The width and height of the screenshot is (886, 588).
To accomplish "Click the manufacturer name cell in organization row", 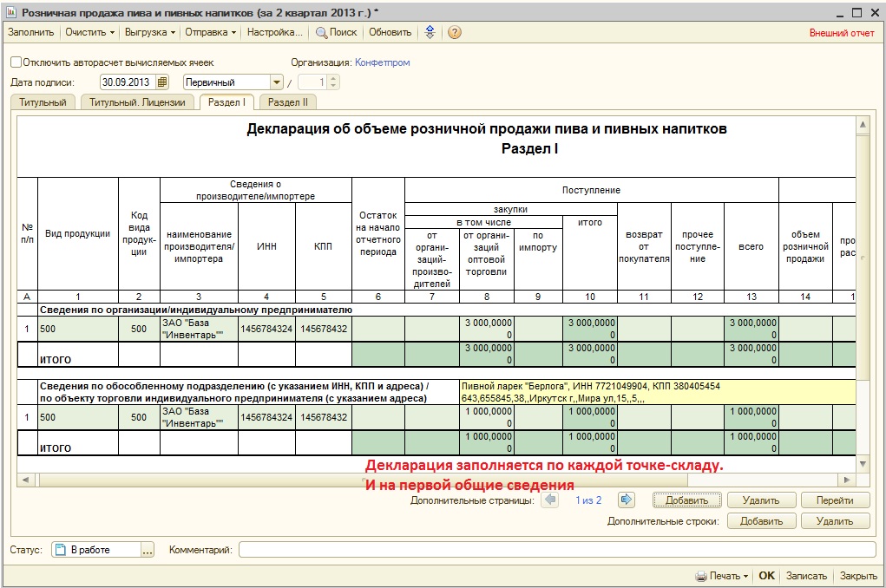I will 200,329.
